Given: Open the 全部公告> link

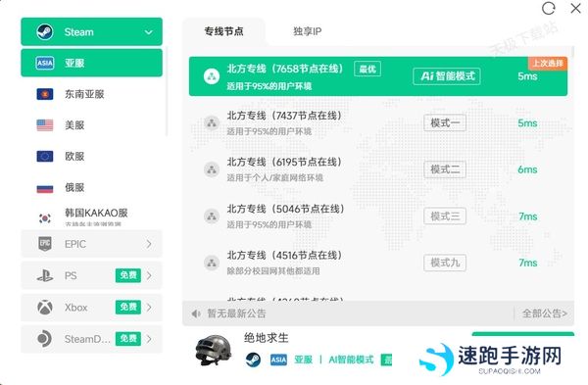Looking at the screenshot, I should tap(545, 313).
